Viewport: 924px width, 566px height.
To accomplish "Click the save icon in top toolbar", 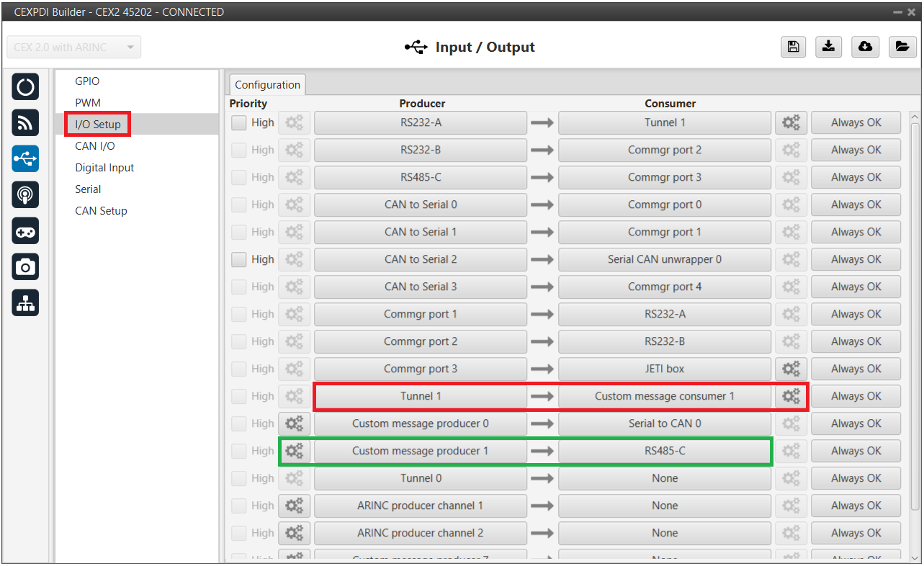I will point(793,47).
